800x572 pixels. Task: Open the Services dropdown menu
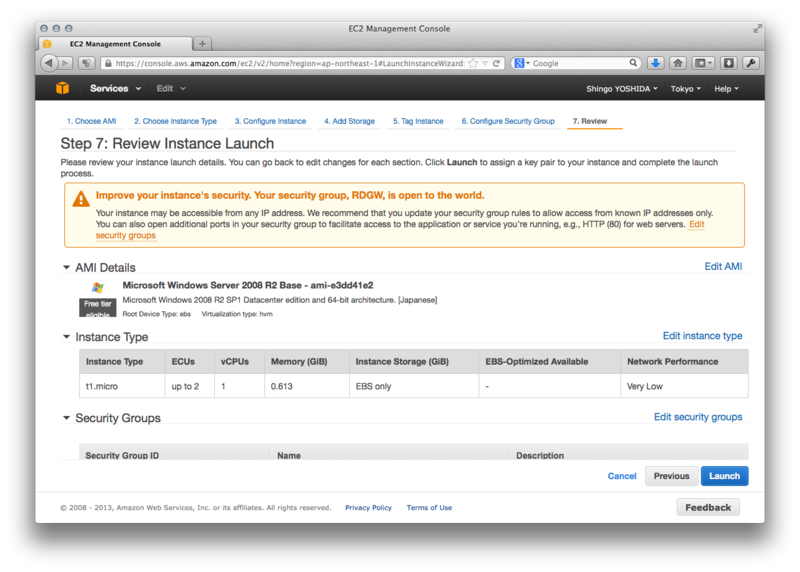[x=115, y=88]
